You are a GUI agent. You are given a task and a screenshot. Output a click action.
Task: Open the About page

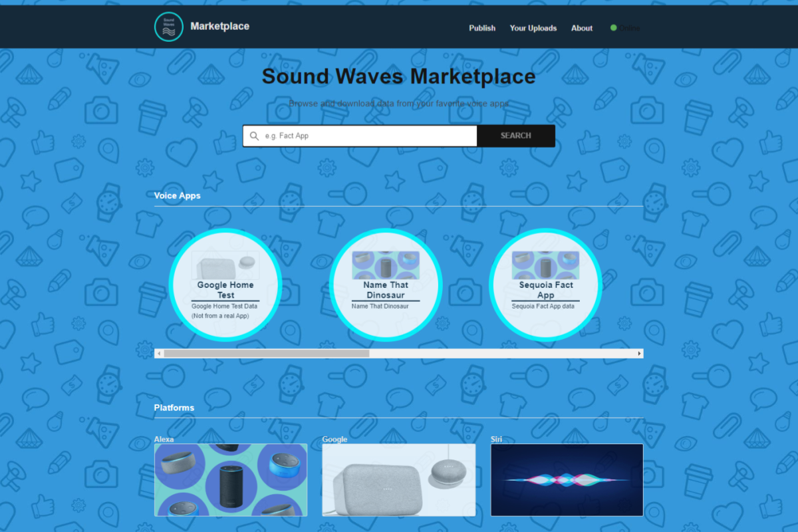582,28
